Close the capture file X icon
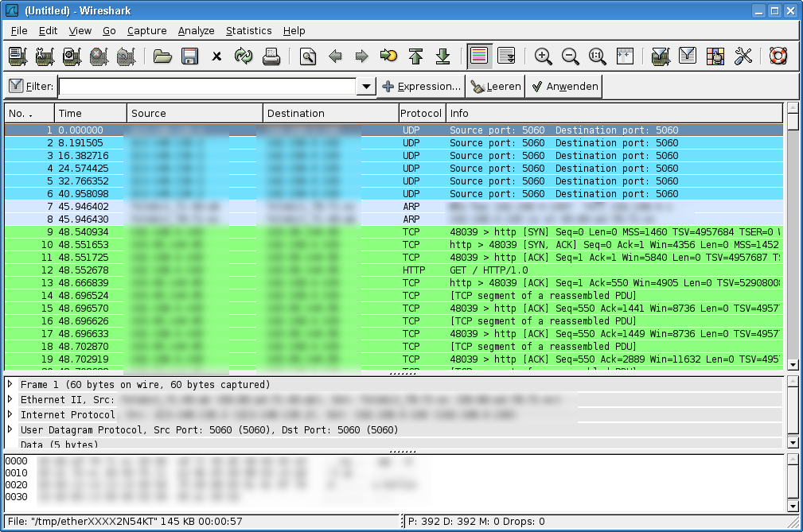Viewport: 803px width, 532px height. click(x=216, y=56)
